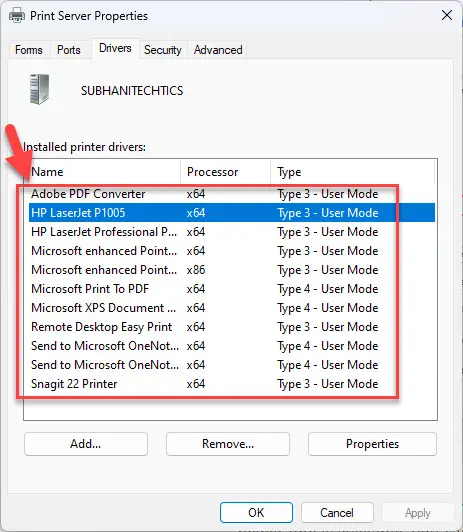The width and height of the screenshot is (463, 532).
Task: Confirm with the OK button
Action: pyautogui.click(x=256, y=512)
